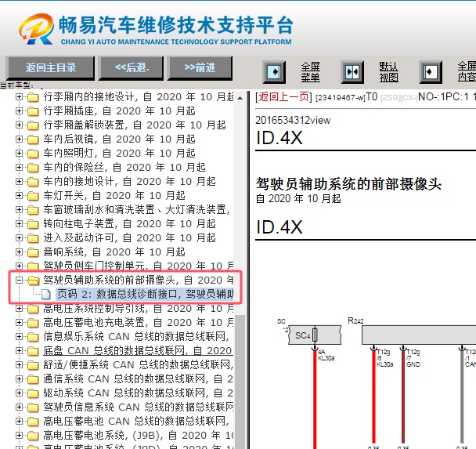Select 高电压蓄电池系统, (J9B) tree item text
Image resolution: width=476 pixels, height=449 pixels.
[x=138, y=436]
